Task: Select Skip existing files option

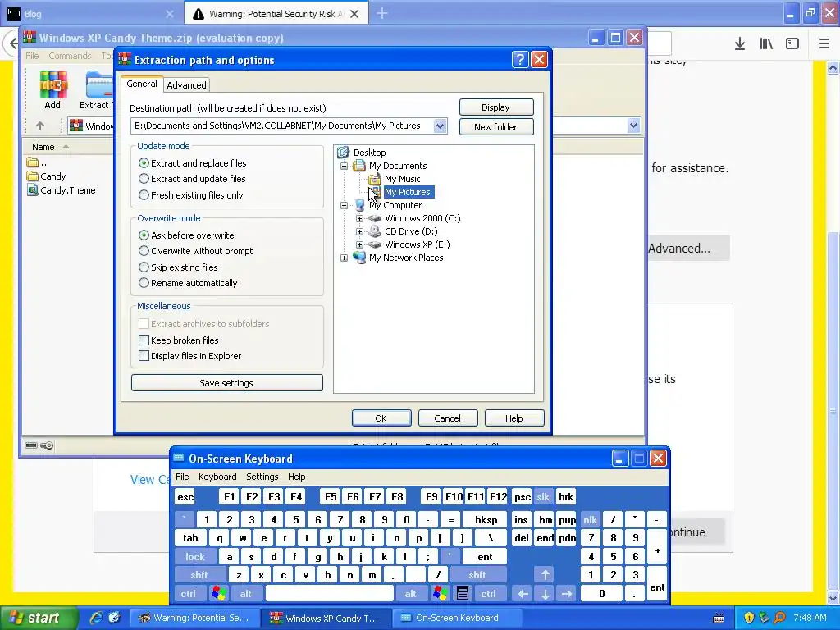Action: coord(144,267)
